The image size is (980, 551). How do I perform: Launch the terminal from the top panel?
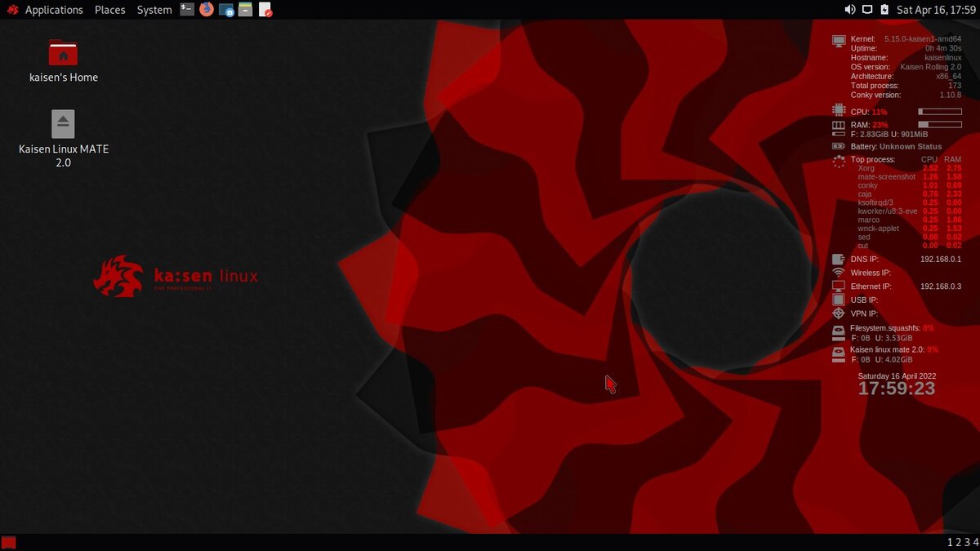[186, 10]
